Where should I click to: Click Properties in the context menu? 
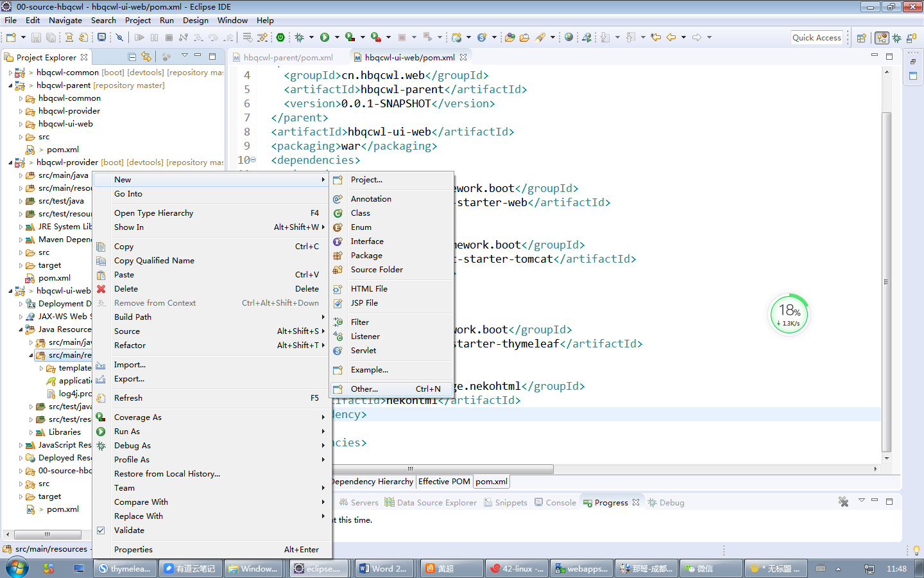tap(212, 550)
